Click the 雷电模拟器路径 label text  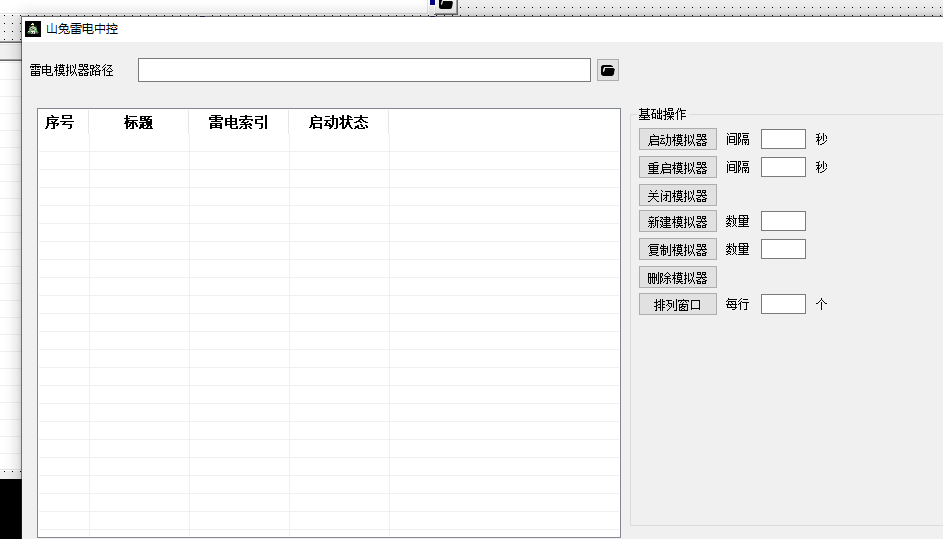coord(72,70)
